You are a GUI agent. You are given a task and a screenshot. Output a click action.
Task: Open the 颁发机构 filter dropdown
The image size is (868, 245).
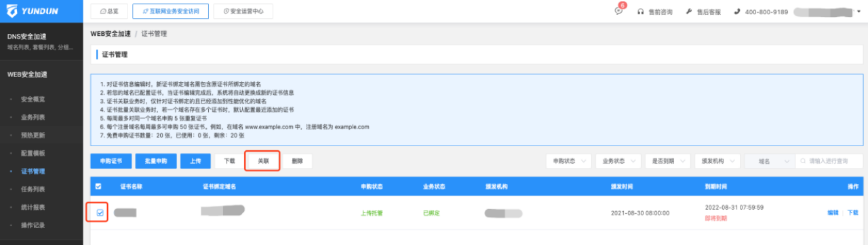pyautogui.click(x=717, y=161)
